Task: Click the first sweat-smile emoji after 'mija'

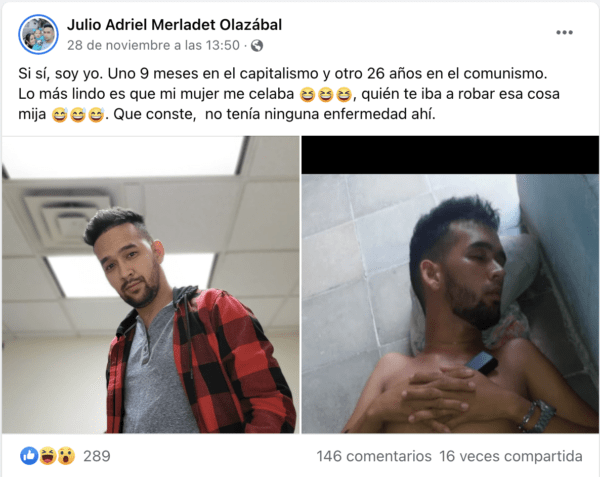Action: pos(59,115)
